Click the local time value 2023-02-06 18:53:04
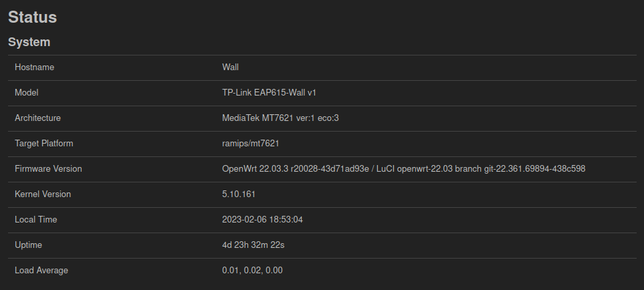 262,220
